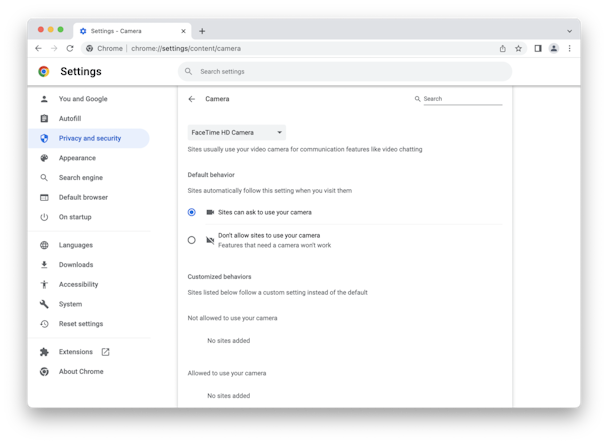Click the globe icon for Languages
The image size is (608, 444).
click(44, 245)
